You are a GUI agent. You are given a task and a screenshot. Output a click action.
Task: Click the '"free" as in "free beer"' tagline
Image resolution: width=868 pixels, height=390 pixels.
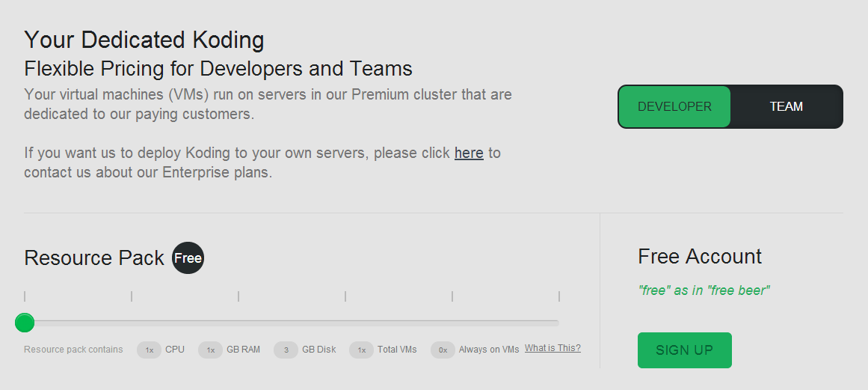tap(704, 290)
